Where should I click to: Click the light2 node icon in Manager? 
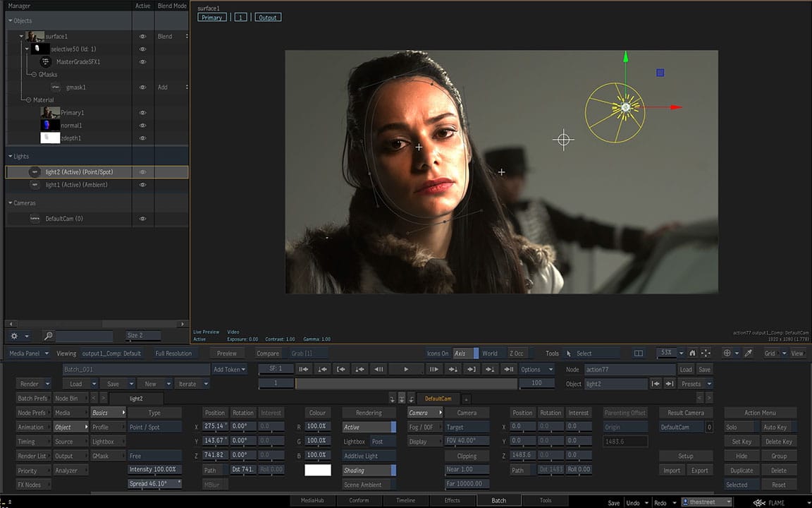tap(35, 172)
